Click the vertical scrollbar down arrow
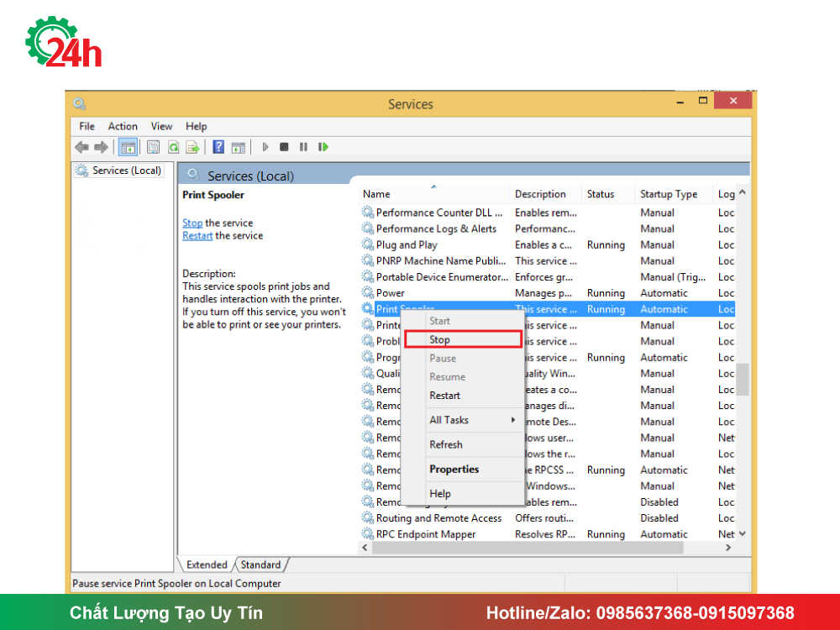This screenshot has height=630, width=840. 743,533
